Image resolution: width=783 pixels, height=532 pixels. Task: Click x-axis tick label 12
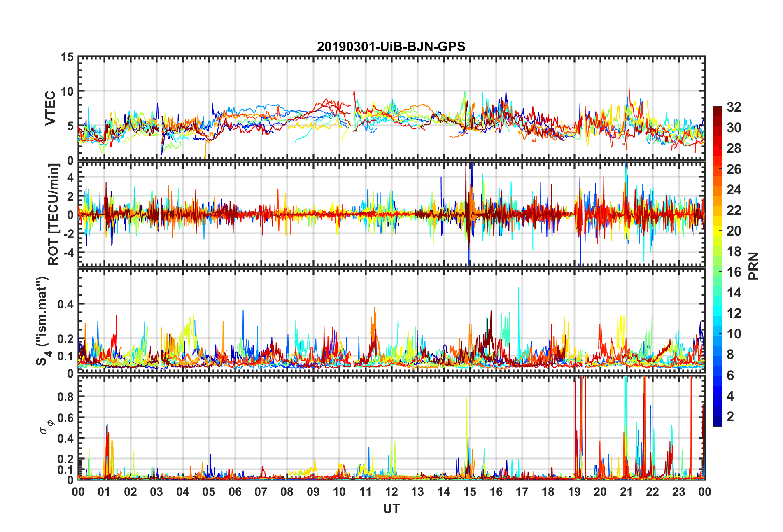coord(391,492)
